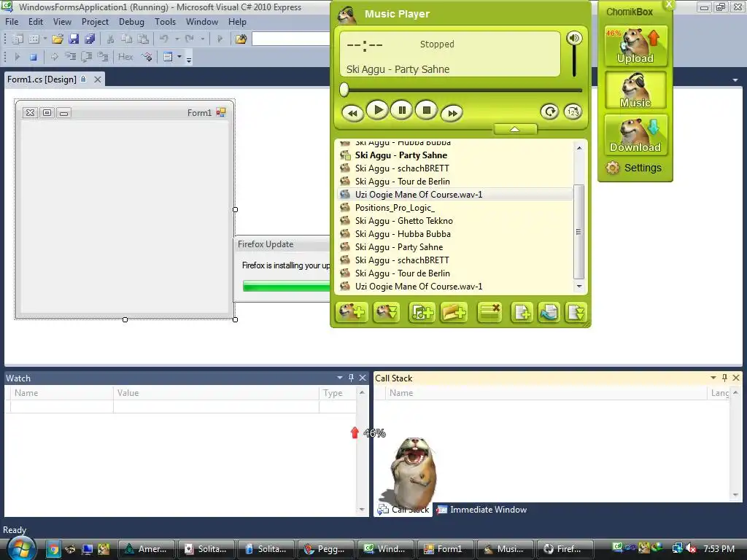747x560 pixels.
Task: Remove selected items from the playlist
Action: pos(489,312)
